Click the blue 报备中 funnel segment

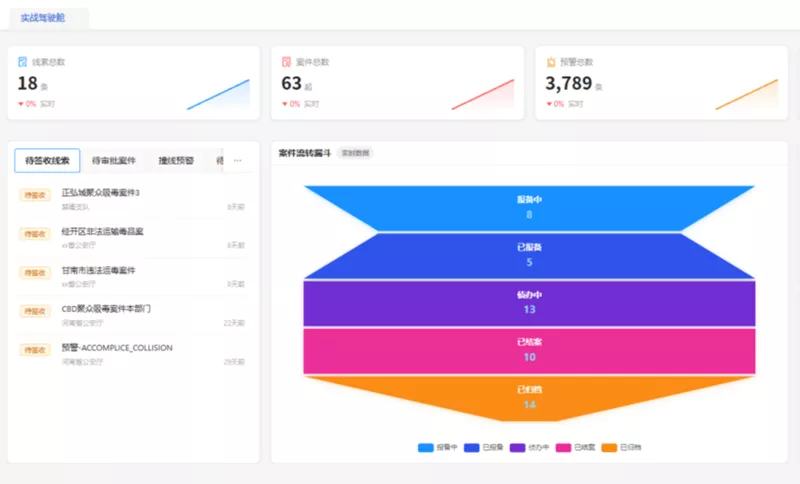pos(529,208)
